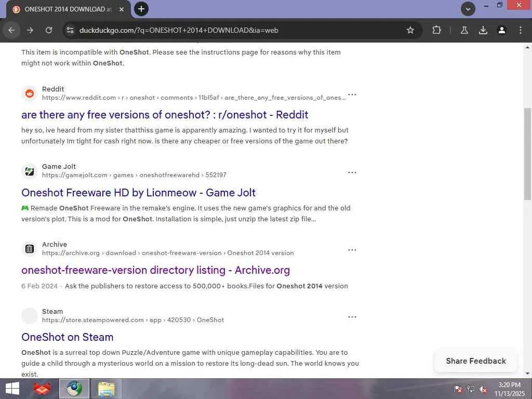This screenshot has width=532, height=399.
Task: Click the reddit.com result URL
Action: (194, 98)
